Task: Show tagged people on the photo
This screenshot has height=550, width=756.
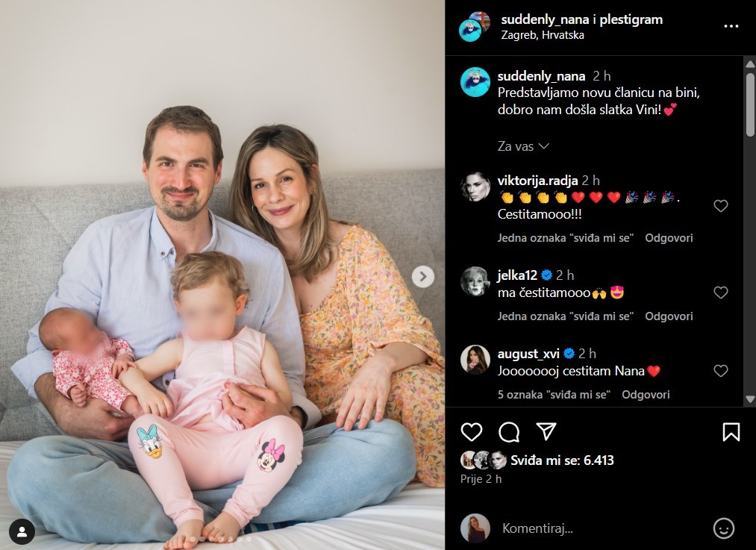Action: 22,531
